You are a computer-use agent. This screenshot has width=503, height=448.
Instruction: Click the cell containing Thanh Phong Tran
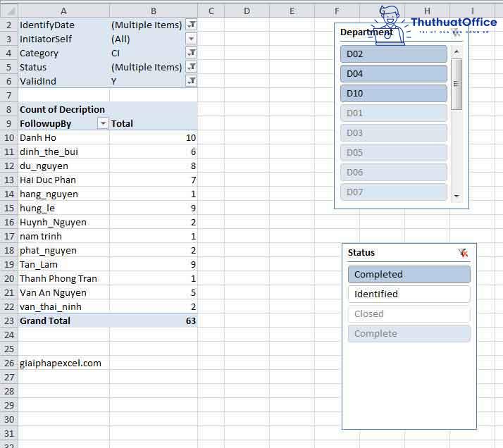(63, 278)
